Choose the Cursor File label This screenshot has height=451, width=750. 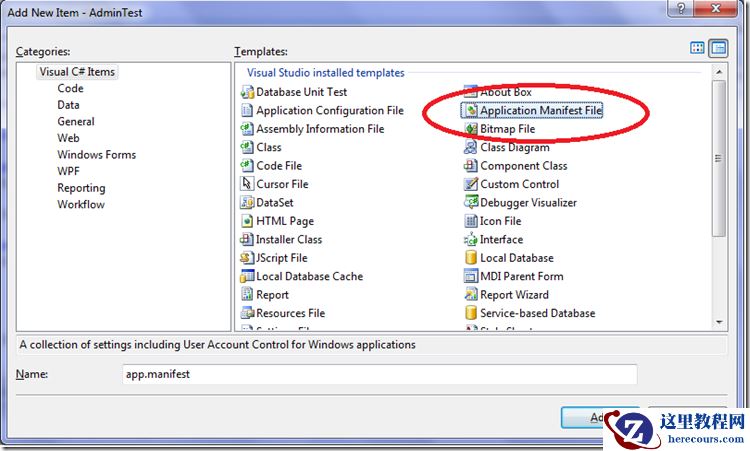point(282,184)
